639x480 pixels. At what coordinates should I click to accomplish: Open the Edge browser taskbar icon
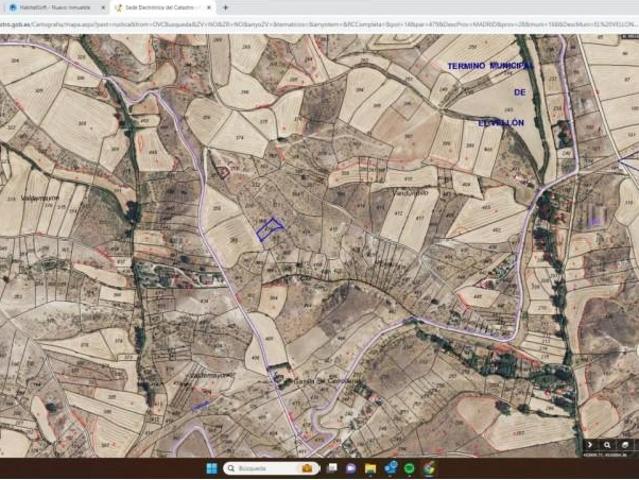[x=390, y=468]
